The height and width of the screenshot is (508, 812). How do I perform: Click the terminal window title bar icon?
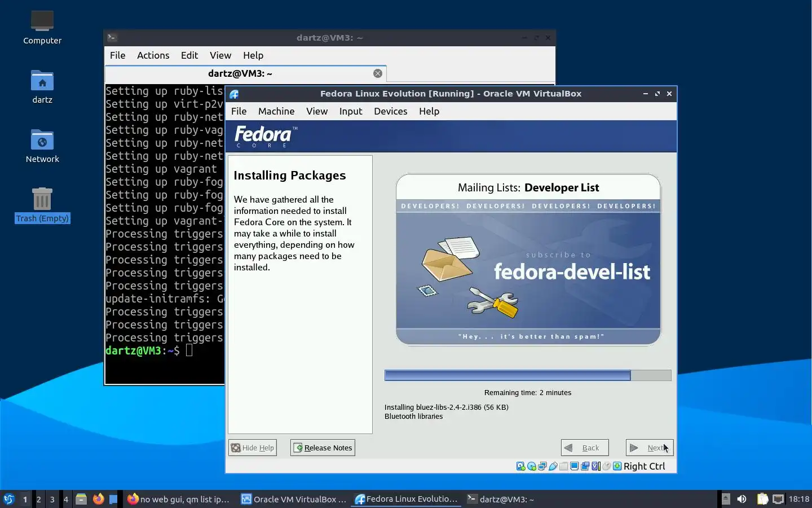(x=112, y=38)
